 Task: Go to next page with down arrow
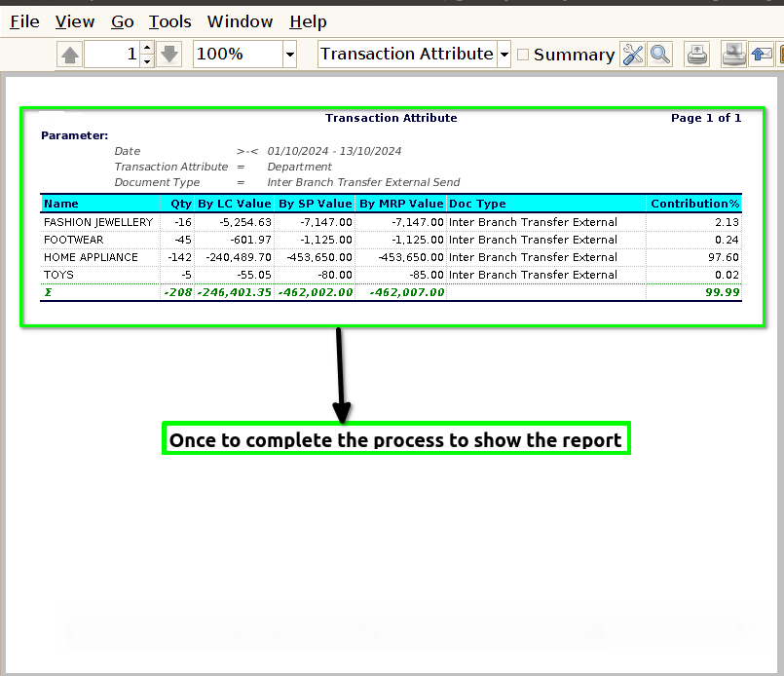(169, 55)
